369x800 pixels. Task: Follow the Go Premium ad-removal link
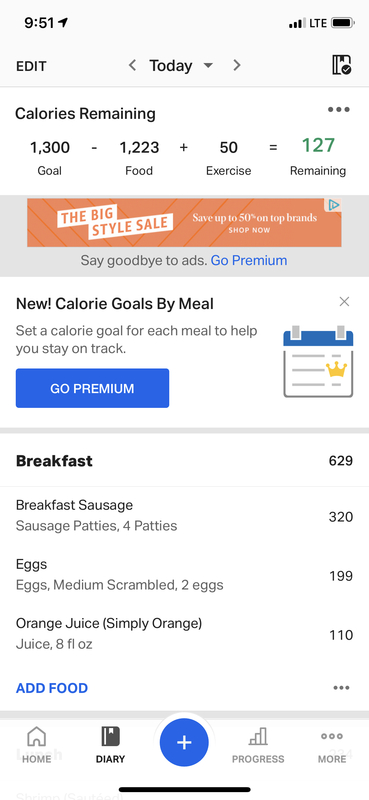[249, 260]
